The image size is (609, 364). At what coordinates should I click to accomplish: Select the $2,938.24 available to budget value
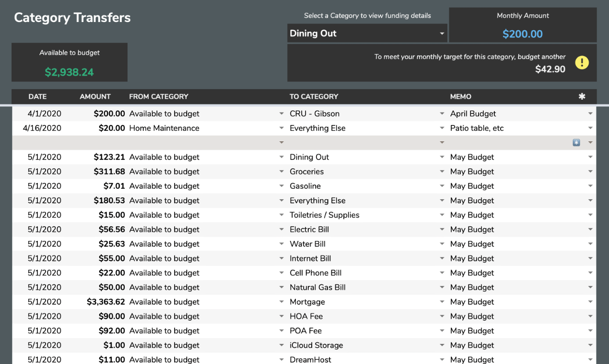70,72
